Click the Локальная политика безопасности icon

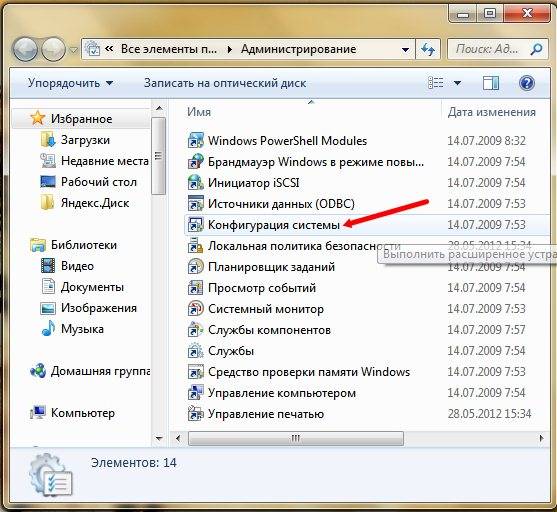[x=195, y=246]
